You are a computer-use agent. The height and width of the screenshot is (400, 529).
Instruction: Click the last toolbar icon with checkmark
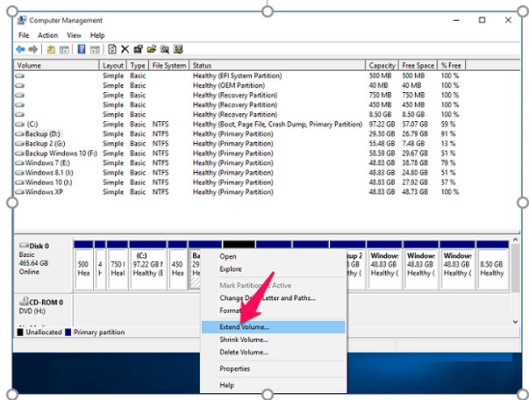point(178,49)
